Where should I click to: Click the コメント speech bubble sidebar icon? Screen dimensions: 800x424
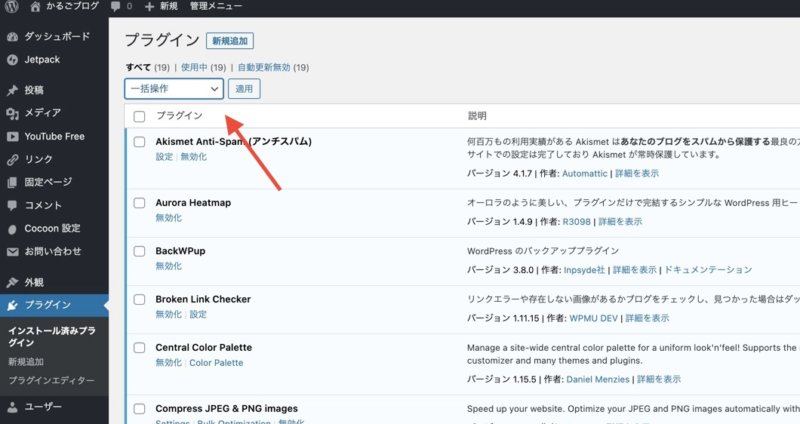click(x=13, y=206)
